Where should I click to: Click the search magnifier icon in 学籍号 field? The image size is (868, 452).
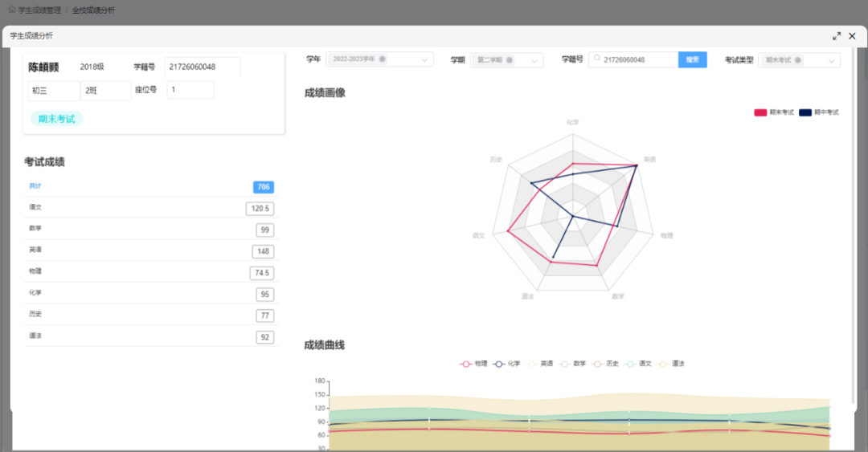point(597,59)
